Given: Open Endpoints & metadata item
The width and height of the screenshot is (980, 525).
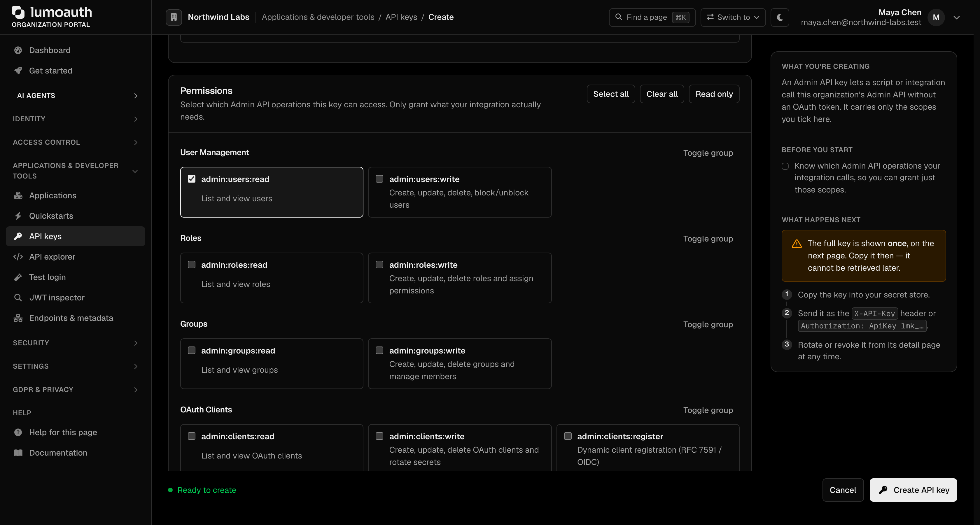Looking at the screenshot, I should [x=75, y=318].
